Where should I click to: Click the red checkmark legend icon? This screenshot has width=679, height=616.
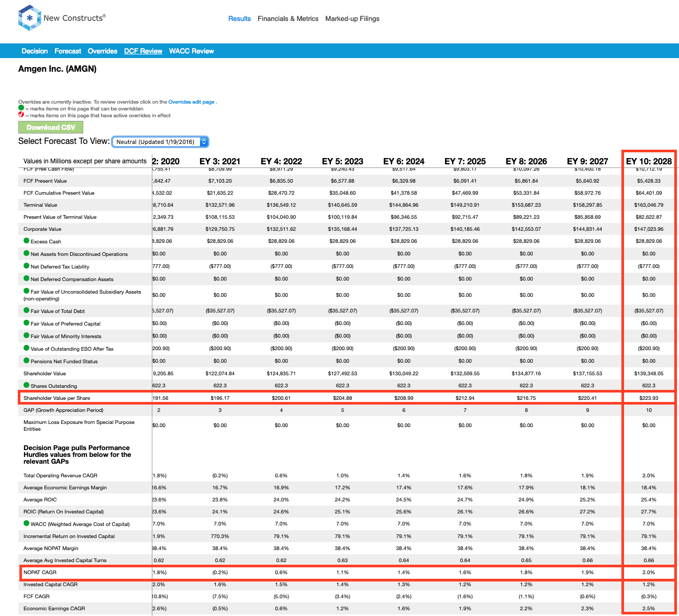pyautogui.click(x=21, y=115)
